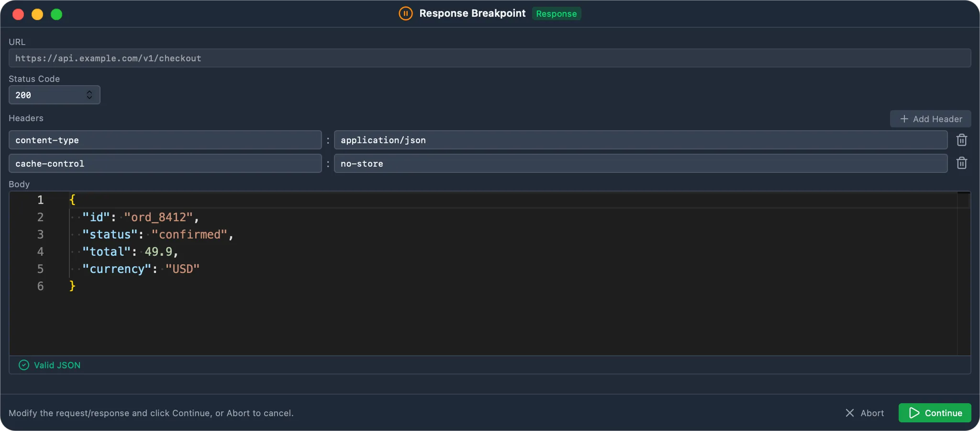Image resolution: width=980 pixels, height=431 pixels.
Task: Click the orange pause breakpoint icon
Action: 405,13
